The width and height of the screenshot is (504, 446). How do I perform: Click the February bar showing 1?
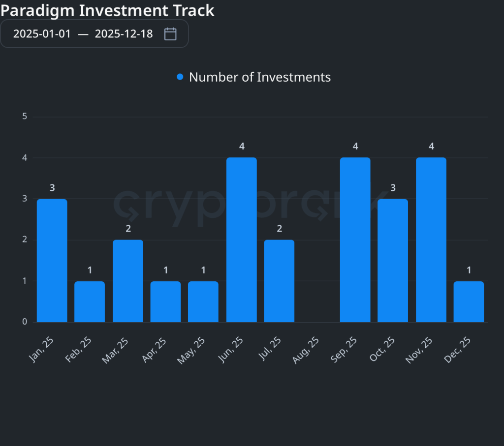click(90, 301)
